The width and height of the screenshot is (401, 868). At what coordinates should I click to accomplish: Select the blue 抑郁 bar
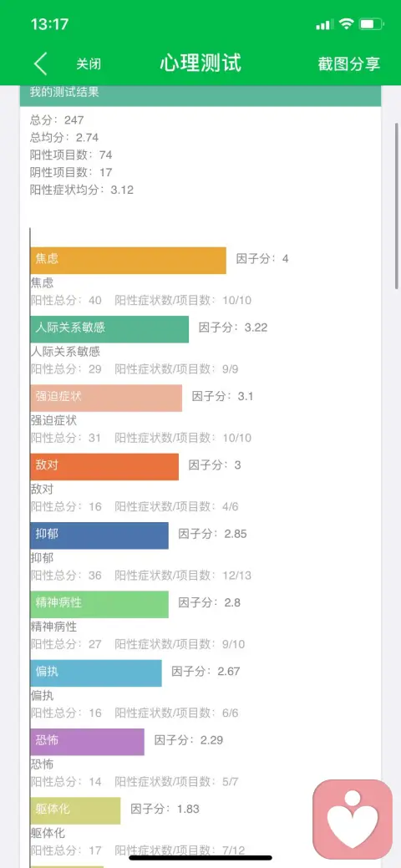(99, 536)
